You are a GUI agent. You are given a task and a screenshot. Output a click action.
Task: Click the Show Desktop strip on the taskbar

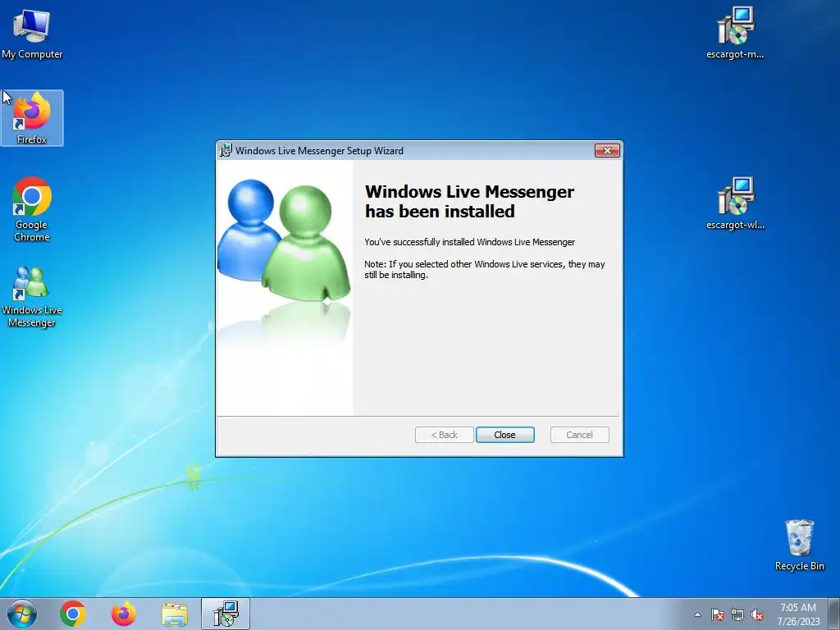tap(834, 614)
